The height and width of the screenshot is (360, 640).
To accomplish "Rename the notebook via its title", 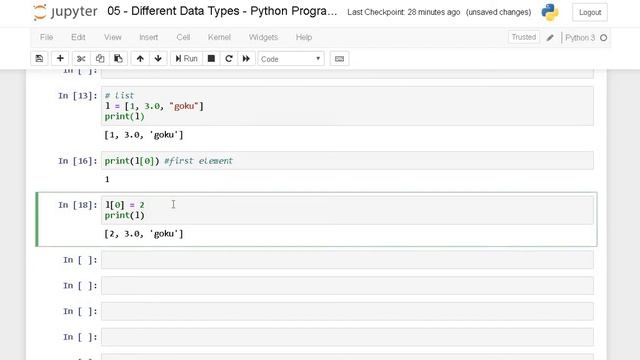I will click(x=222, y=11).
